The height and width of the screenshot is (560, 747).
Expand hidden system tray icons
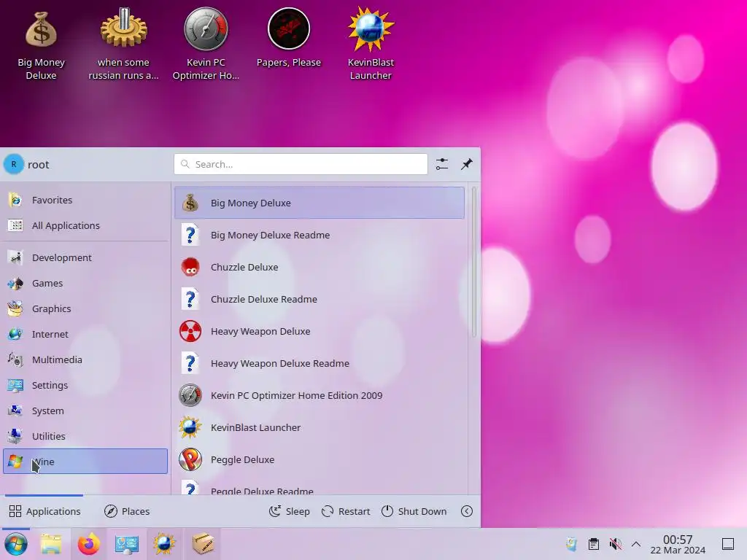tap(636, 544)
